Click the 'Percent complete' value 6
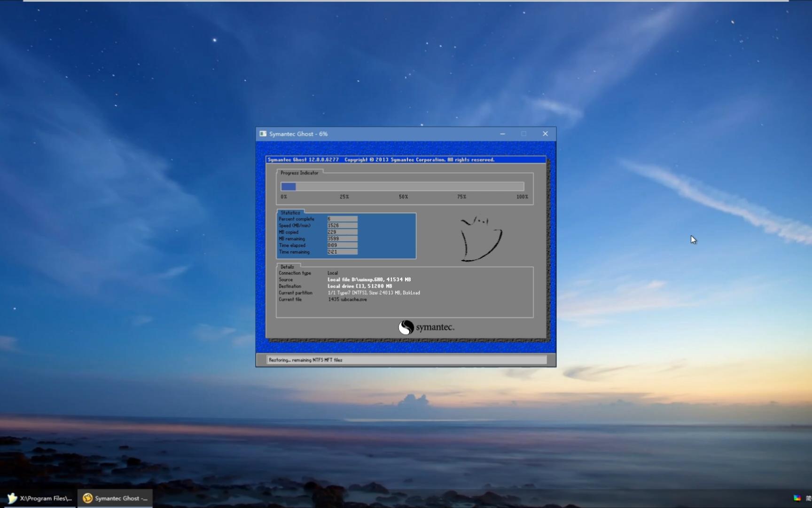The width and height of the screenshot is (812, 508). click(342, 219)
